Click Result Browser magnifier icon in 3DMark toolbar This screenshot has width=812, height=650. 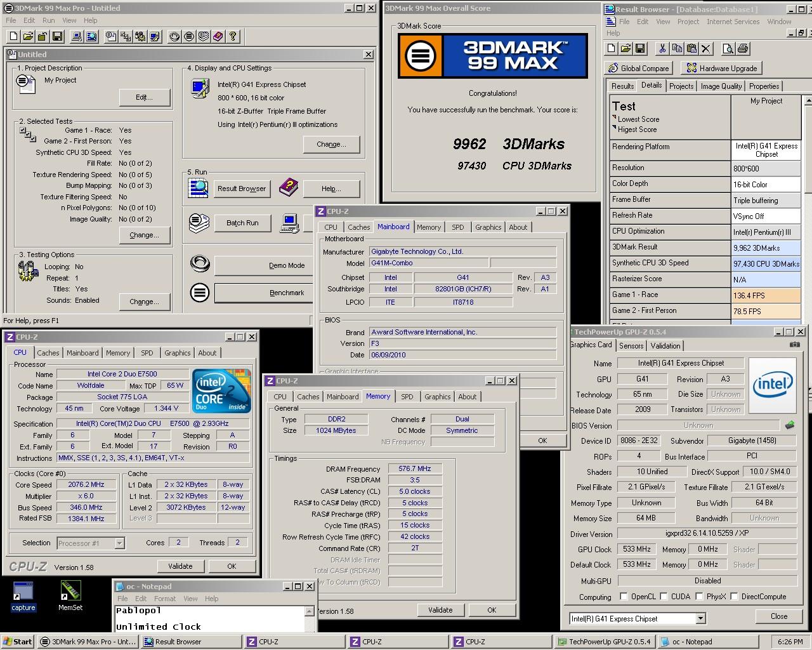point(92,36)
